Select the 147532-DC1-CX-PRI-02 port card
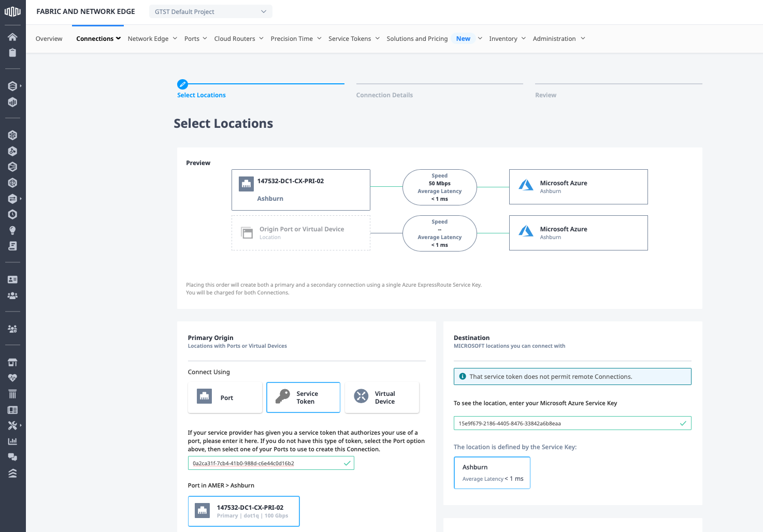 pyautogui.click(x=243, y=511)
